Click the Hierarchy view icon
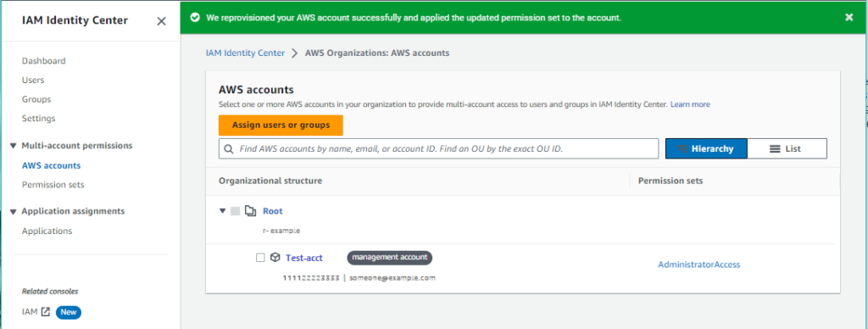868x329 pixels. tap(682, 149)
